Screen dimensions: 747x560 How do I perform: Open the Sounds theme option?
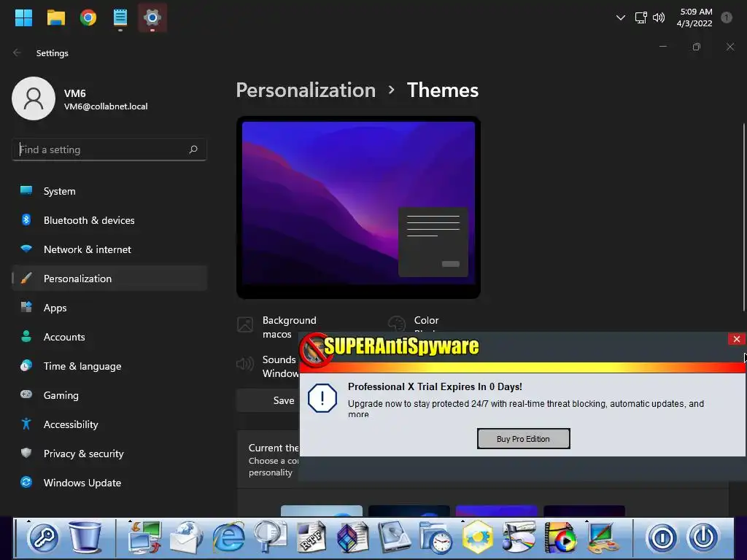(x=267, y=366)
